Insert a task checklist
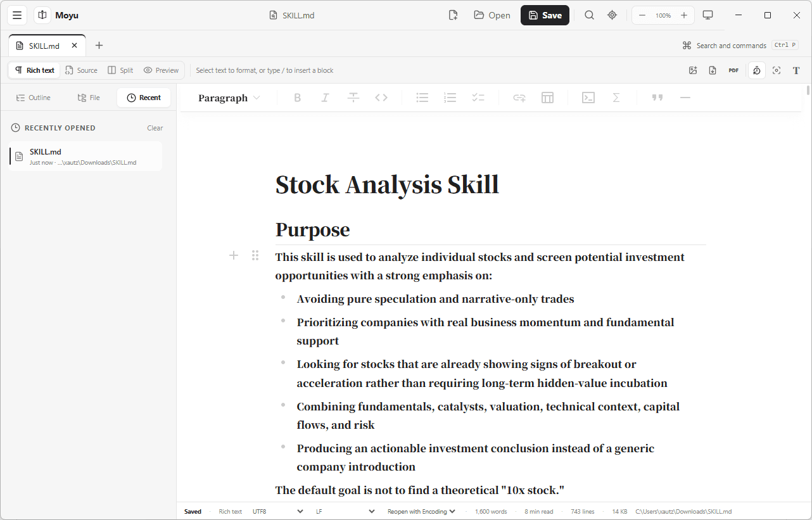 click(478, 98)
